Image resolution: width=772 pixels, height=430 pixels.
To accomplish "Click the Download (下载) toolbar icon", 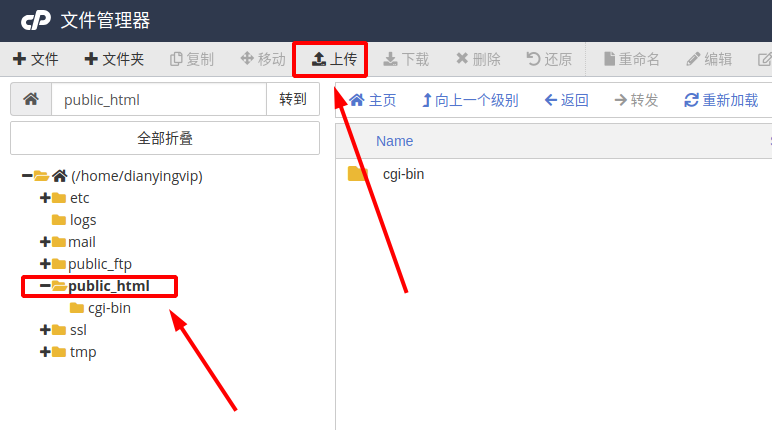I will pos(390,60).
